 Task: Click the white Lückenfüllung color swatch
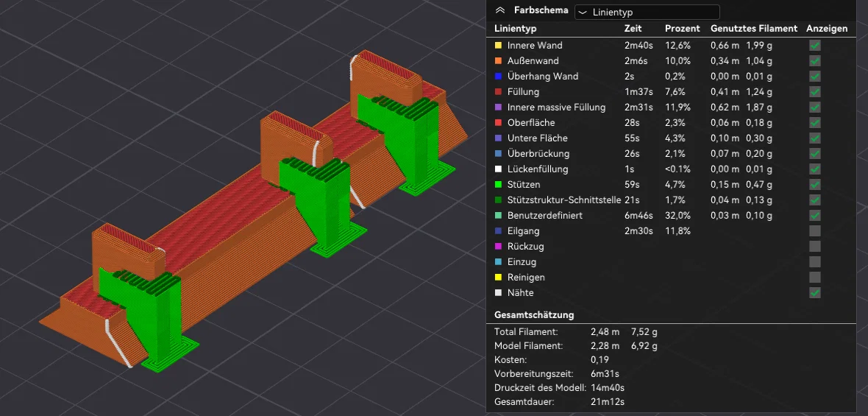[498, 169]
